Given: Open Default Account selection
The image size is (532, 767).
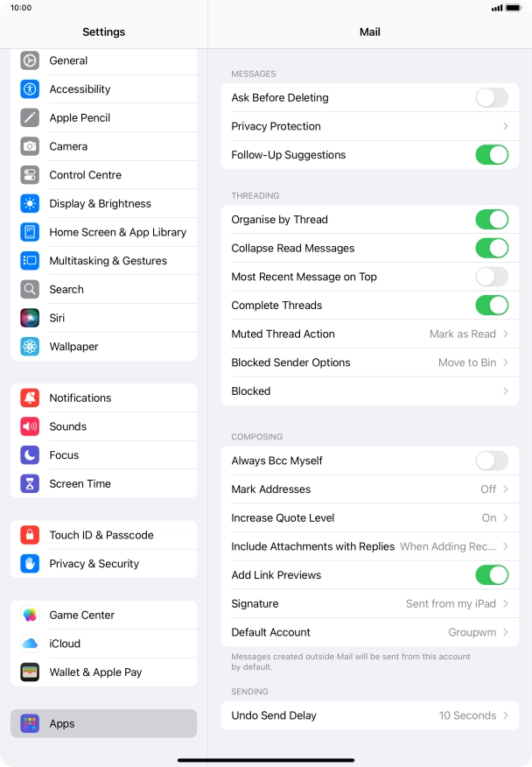Looking at the screenshot, I should coord(369,632).
